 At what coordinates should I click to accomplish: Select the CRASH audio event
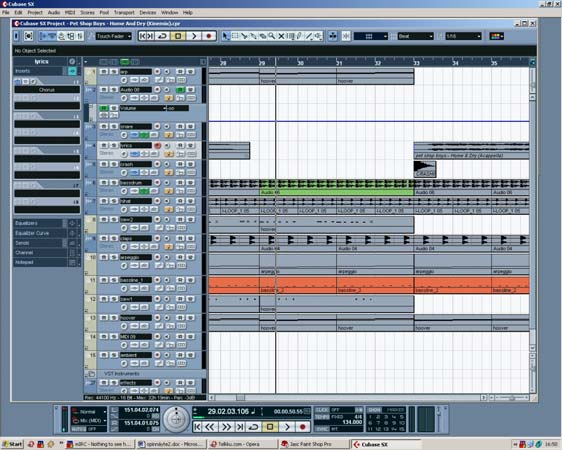click(425, 169)
